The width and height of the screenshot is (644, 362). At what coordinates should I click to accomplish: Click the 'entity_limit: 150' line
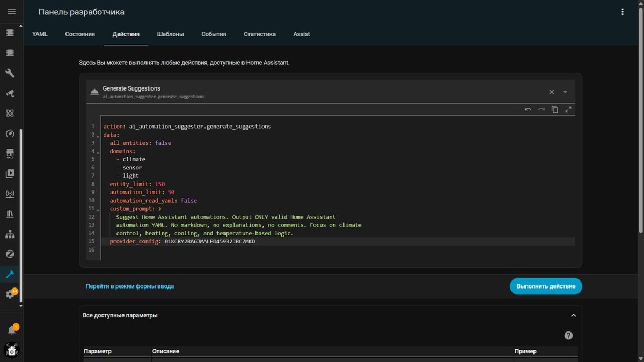[137, 184]
